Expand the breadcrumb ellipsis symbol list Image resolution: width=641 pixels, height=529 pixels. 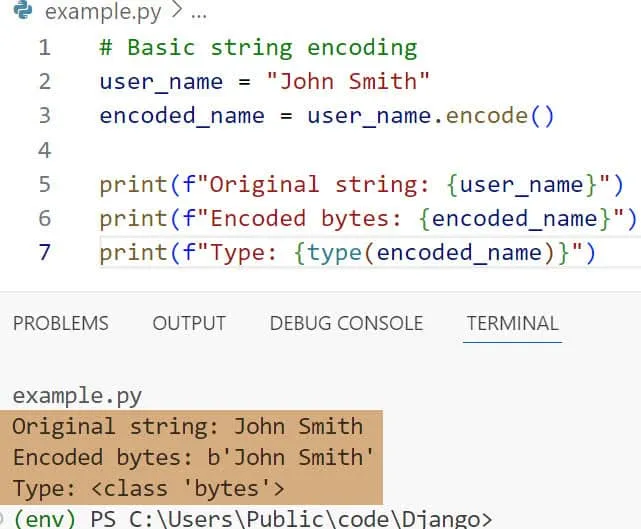(x=198, y=14)
